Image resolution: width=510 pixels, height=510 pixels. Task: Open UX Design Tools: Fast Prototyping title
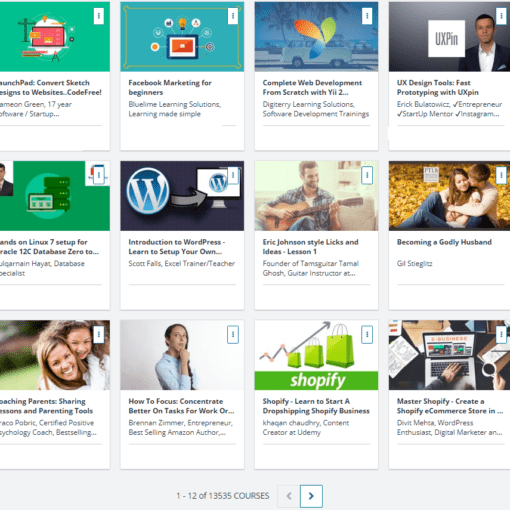(438, 87)
